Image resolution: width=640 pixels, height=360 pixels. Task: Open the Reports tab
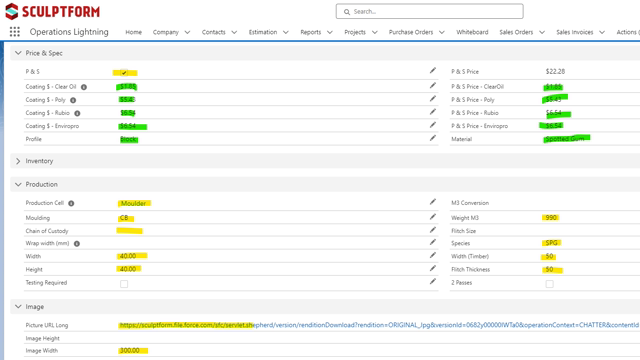pos(311,32)
